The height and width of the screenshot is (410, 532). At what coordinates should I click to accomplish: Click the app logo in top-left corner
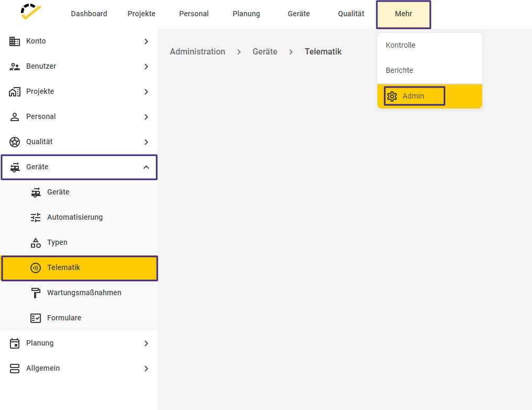click(31, 12)
